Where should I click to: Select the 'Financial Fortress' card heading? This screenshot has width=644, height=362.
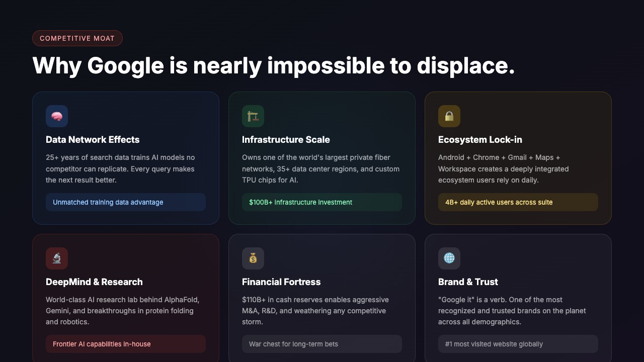coord(281,282)
